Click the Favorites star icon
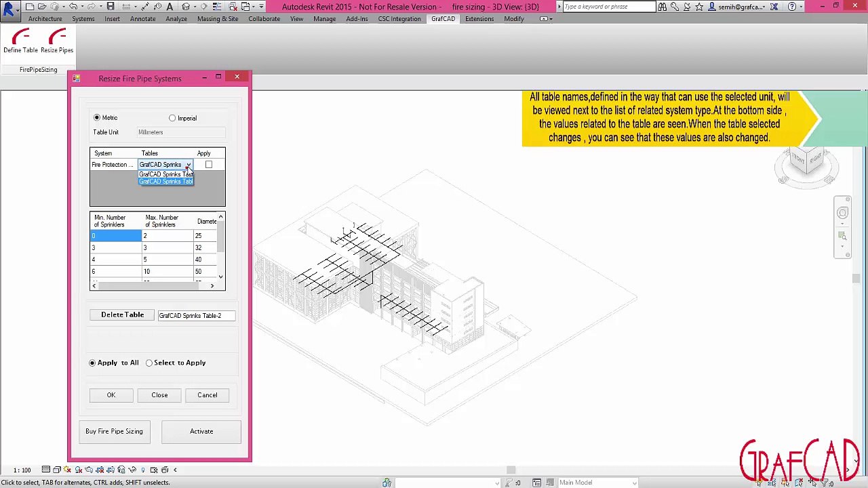This screenshot has width=868, height=488. coord(698,7)
